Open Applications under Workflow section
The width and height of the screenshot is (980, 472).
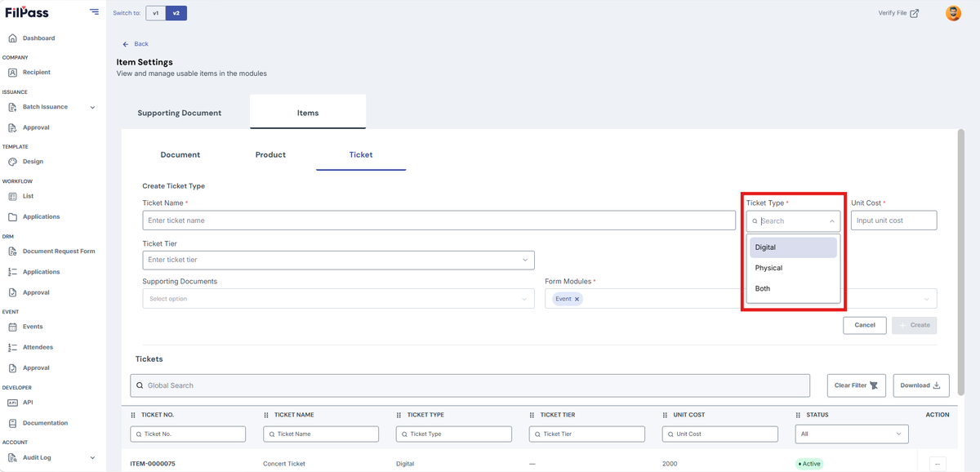pos(41,217)
